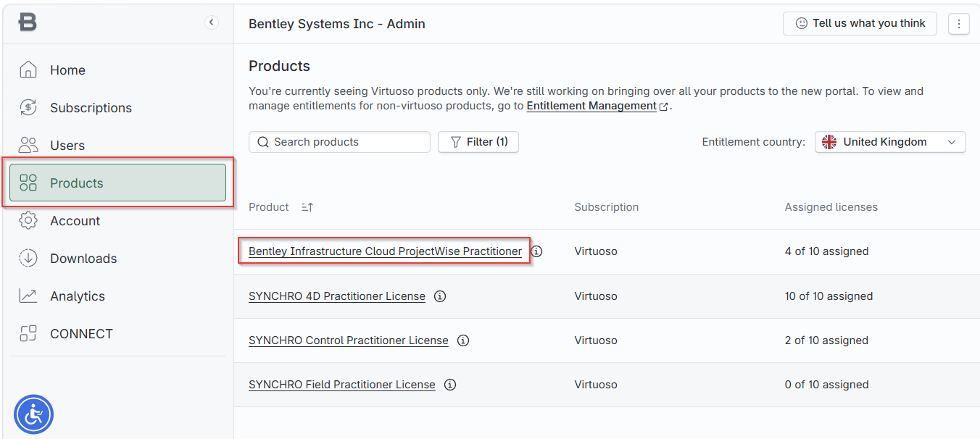980x439 pixels.
Task: Open the three-dot more options menu
Action: coord(959,24)
